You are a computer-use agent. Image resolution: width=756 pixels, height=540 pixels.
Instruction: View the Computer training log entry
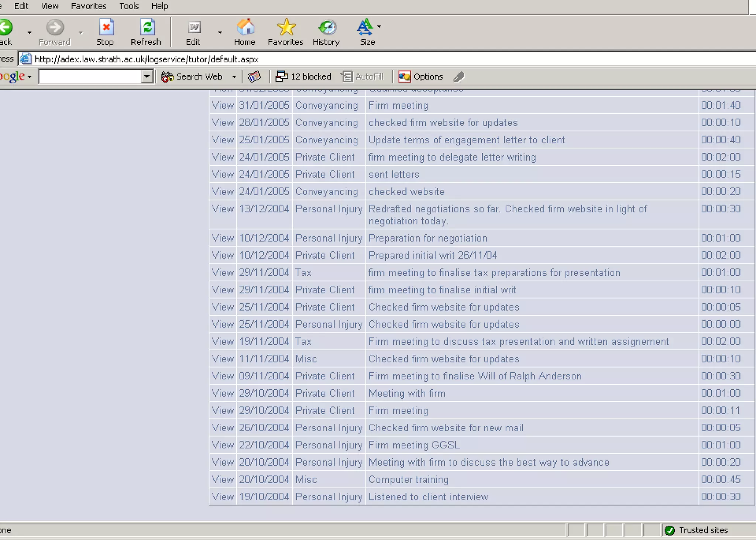coord(223,479)
